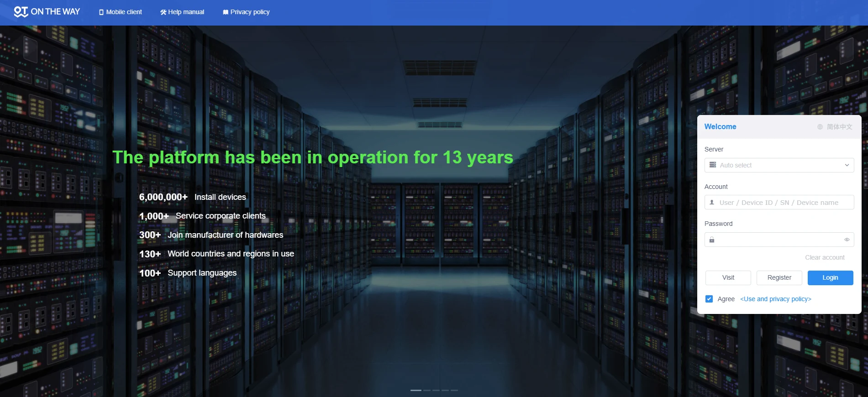Select the third carousel slide indicator
The width and height of the screenshot is (868, 397).
pyautogui.click(x=436, y=390)
